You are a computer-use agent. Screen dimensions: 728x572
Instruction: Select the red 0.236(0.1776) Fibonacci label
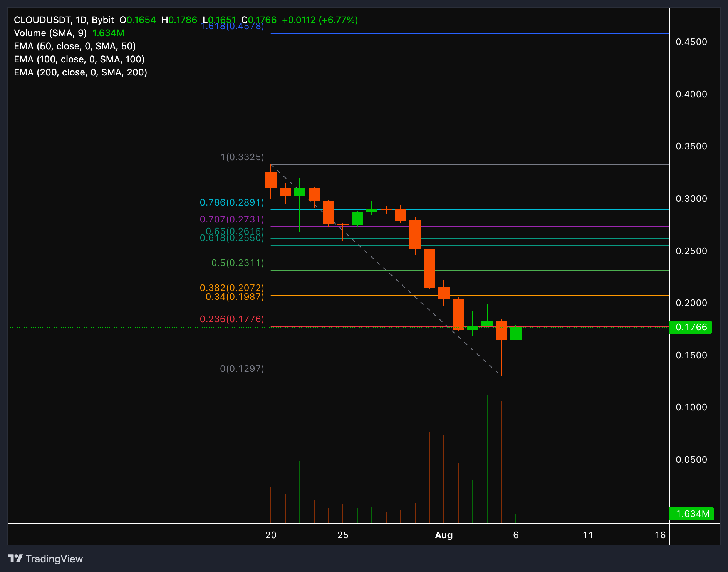coord(232,319)
